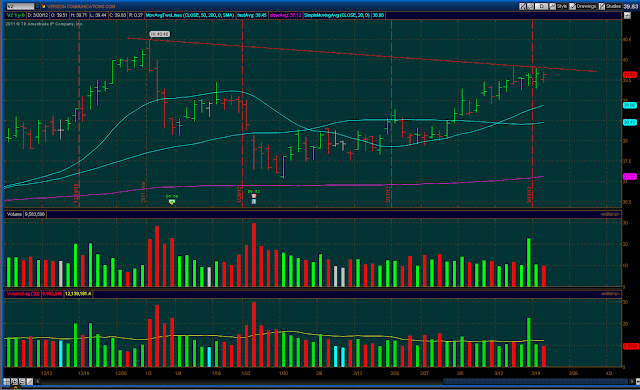The image size is (640, 390).
Task: Click the drawing tool icon in bottom-left toolbar
Action: click(x=30, y=381)
